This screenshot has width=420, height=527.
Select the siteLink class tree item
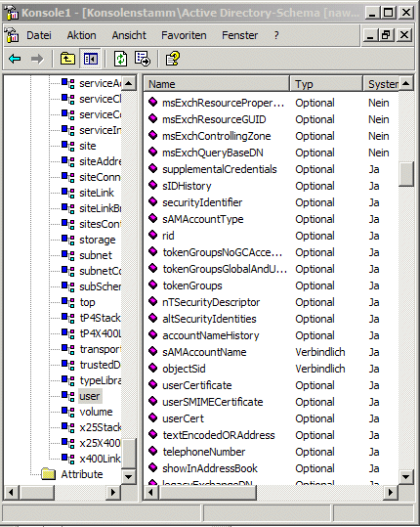tap(97, 193)
